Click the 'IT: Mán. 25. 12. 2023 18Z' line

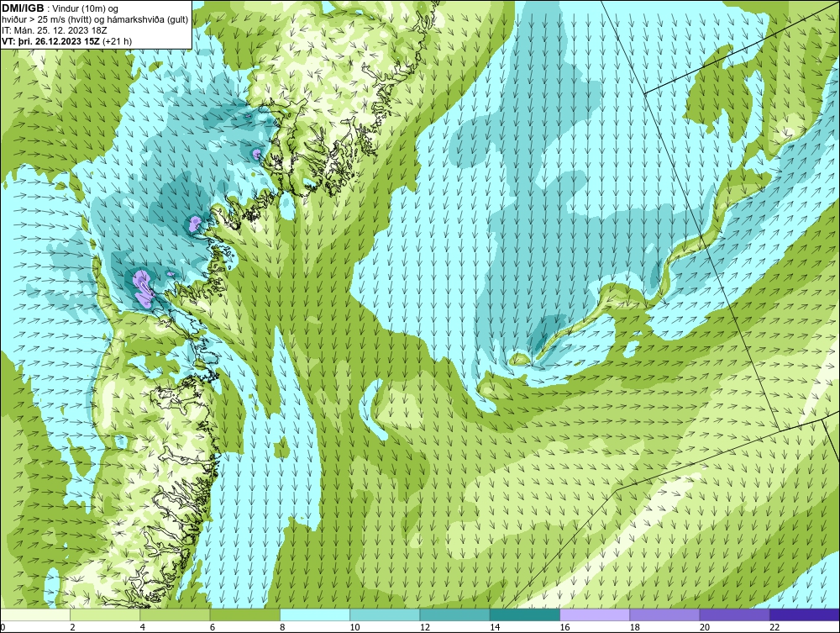pos(54,30)
